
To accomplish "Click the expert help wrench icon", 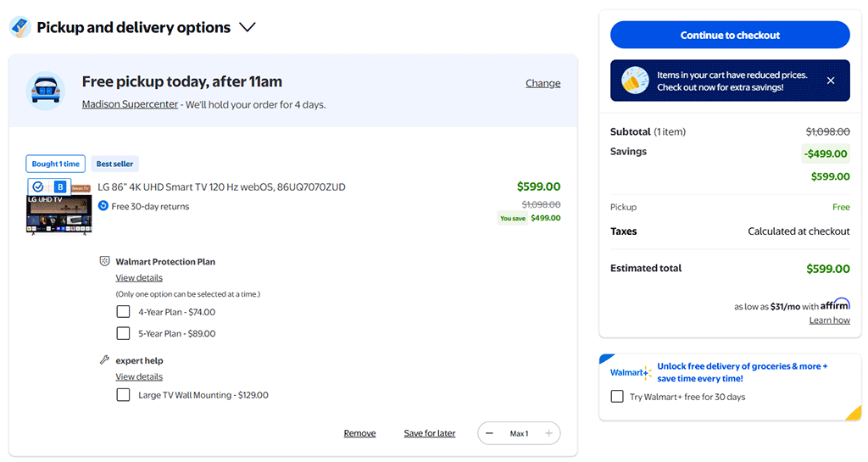I will tap(104, 360).
